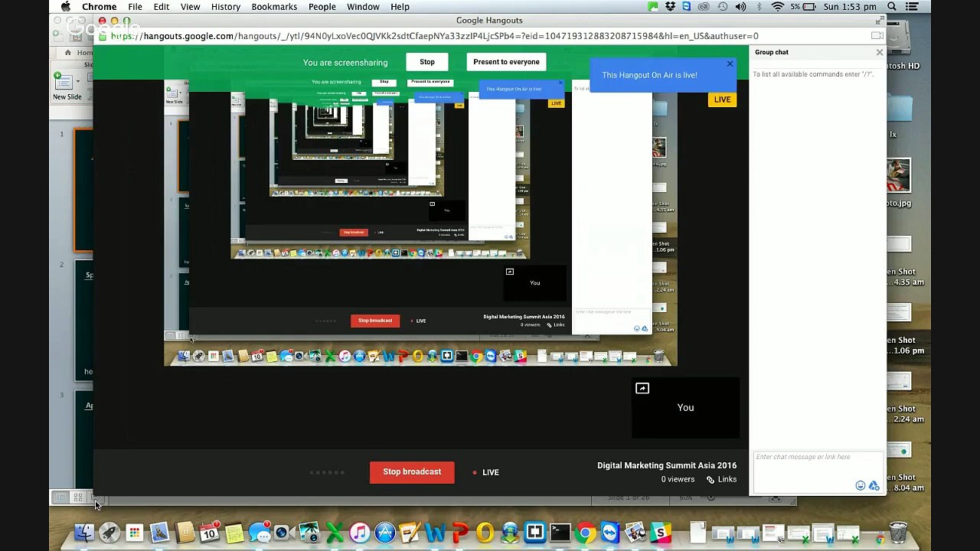Click the Time Machine menu bar icon

point(723,7)
